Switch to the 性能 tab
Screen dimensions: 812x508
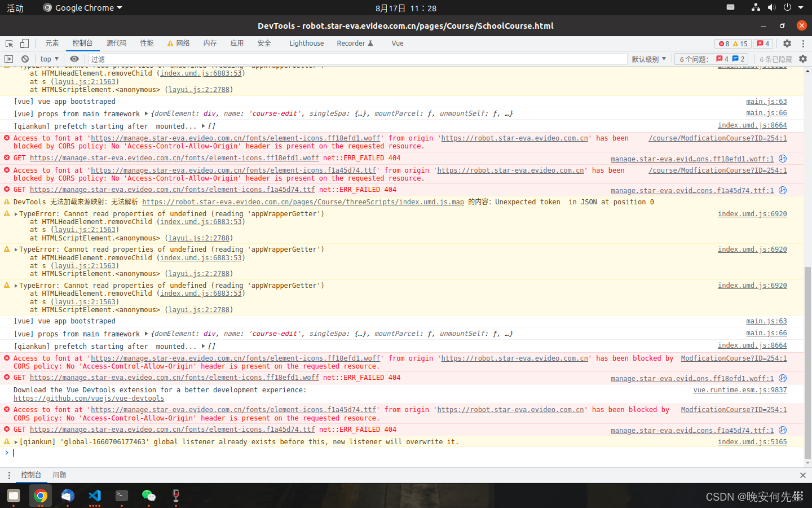[x=147, y=43]
